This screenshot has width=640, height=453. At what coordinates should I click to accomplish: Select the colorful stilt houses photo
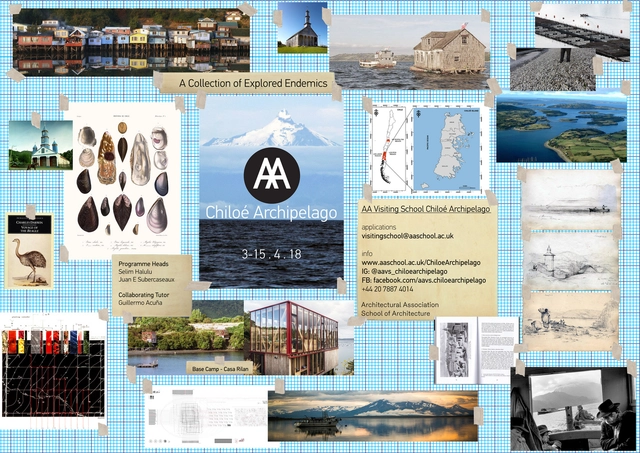pyautogui.click(x=131, y=40)
